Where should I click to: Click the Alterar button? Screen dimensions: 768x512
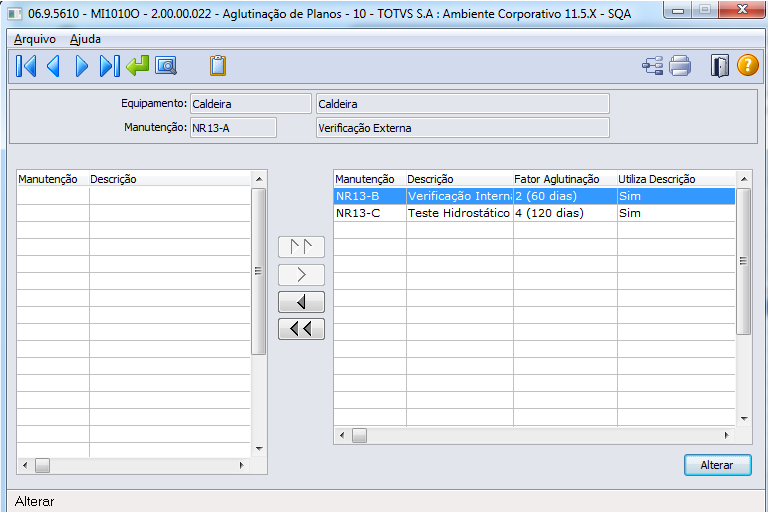click(718, 465)
